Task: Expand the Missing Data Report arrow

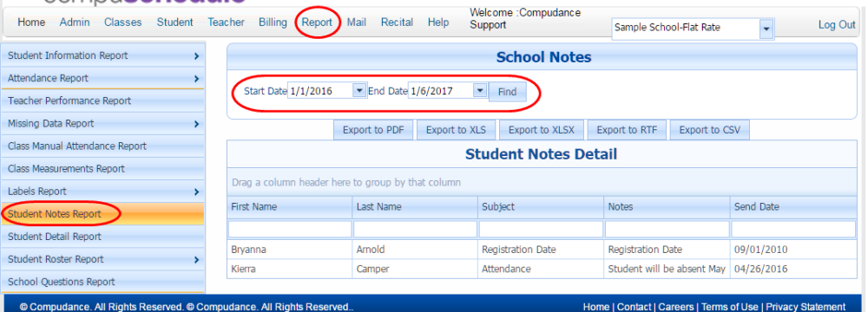Action: click(x=196, y=124)
